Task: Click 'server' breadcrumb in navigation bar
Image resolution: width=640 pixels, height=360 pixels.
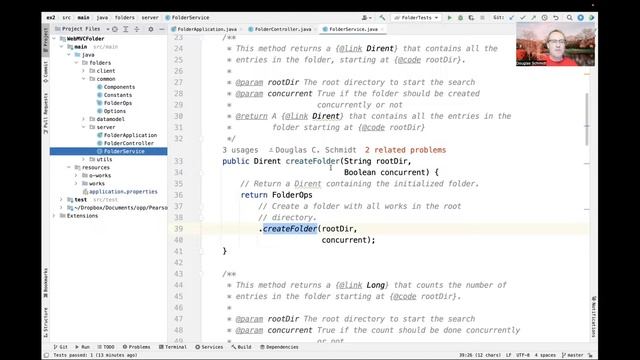Action: pyautogui.click(x=150, y=18)
